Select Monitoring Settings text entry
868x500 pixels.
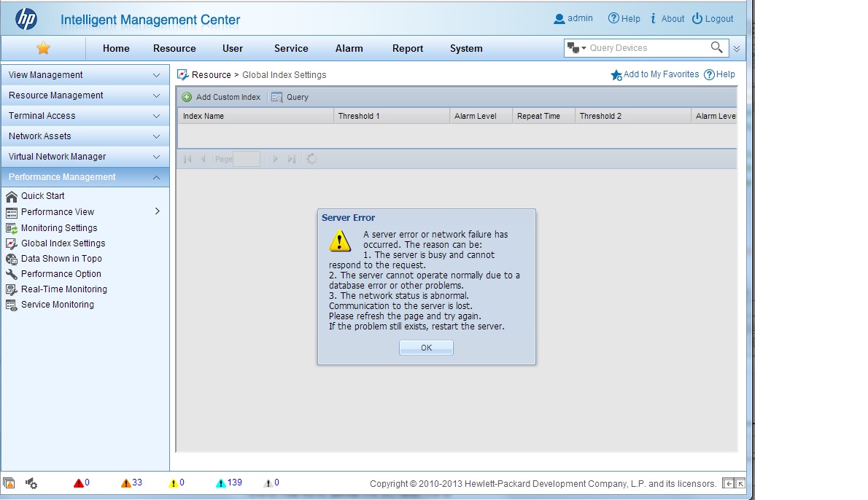[x=58, y=228]
